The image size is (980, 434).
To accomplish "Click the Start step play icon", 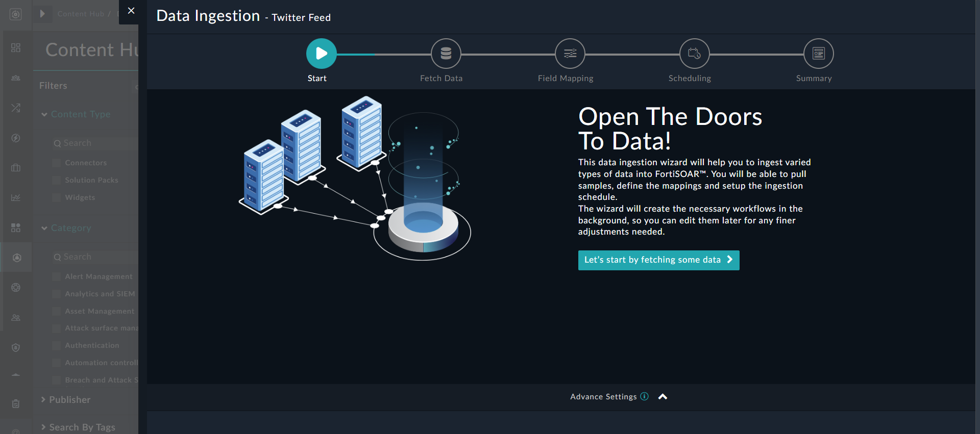I will point(321,54).
